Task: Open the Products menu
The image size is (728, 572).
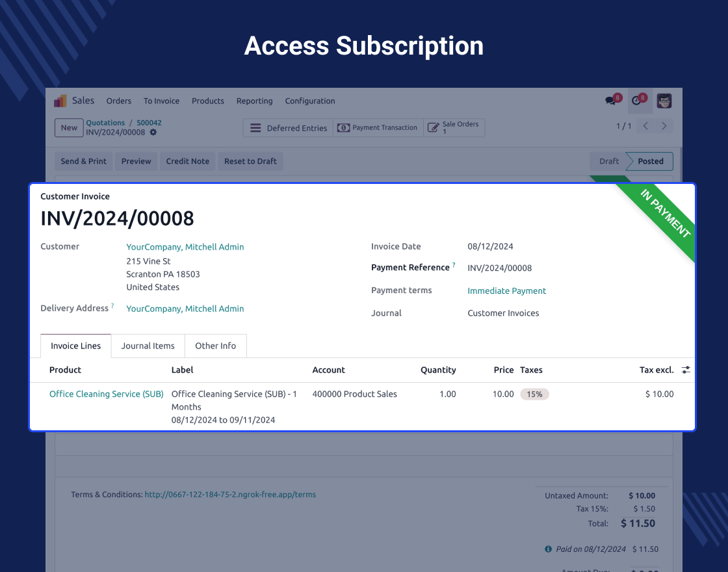Action: [208, 101]
